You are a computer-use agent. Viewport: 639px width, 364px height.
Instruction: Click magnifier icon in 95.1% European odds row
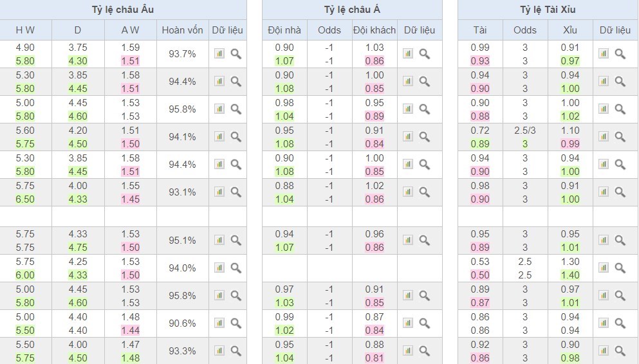[236, 241]
